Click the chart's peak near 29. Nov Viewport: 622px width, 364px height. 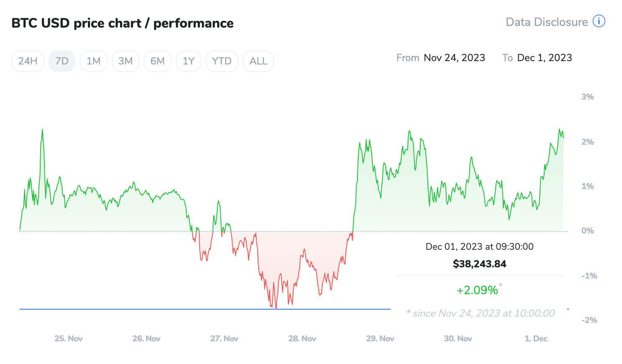coord(409,131)
